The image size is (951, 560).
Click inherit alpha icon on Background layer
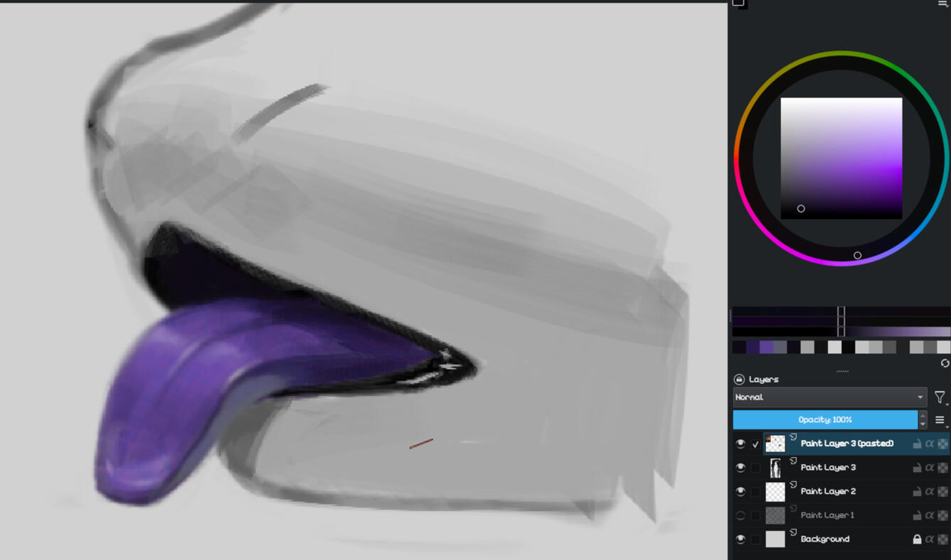pos(930,539)
